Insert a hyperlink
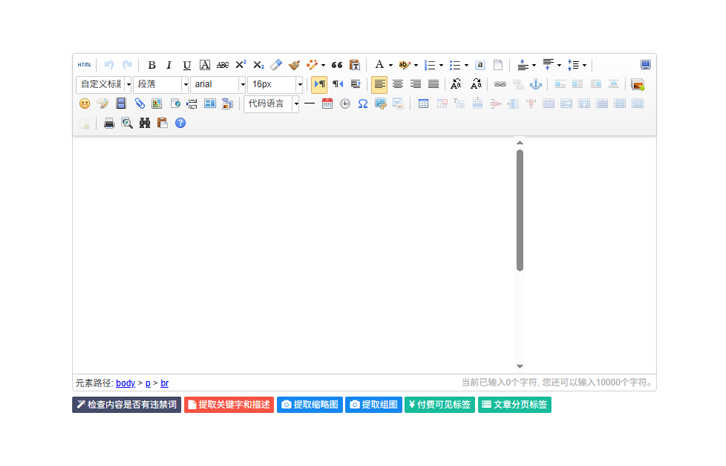The height and width of the screenshot is (466, 726). tap(500, 84)
